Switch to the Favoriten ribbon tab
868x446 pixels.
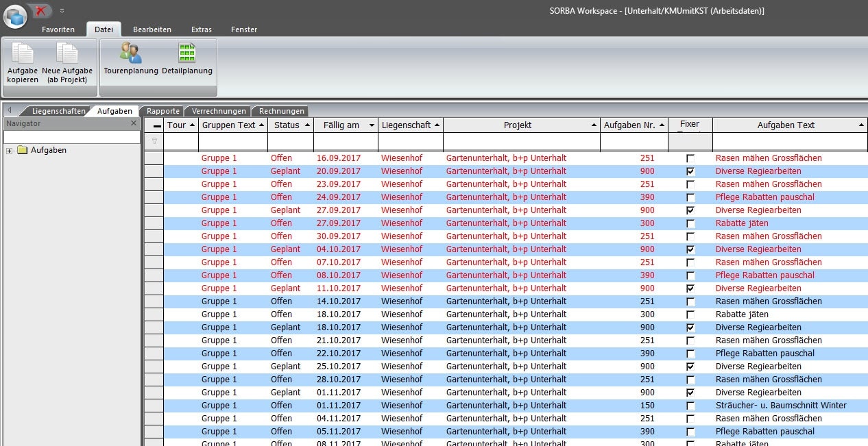click(58, 29)
